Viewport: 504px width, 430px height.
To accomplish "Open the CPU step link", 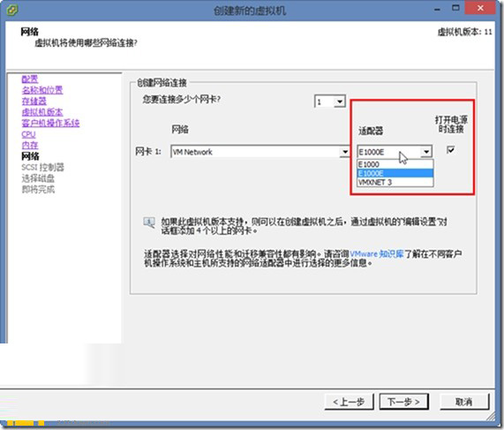I will click(x=28, y=134).
